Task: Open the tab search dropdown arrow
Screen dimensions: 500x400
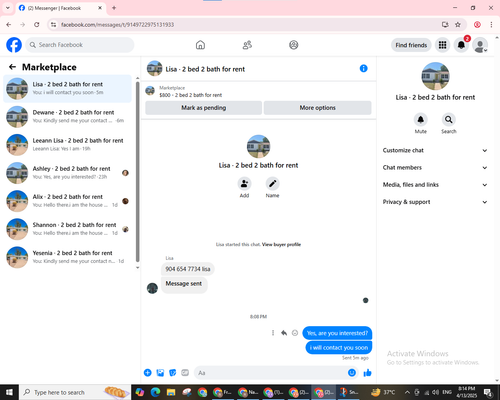Action: tap(8, 8)
